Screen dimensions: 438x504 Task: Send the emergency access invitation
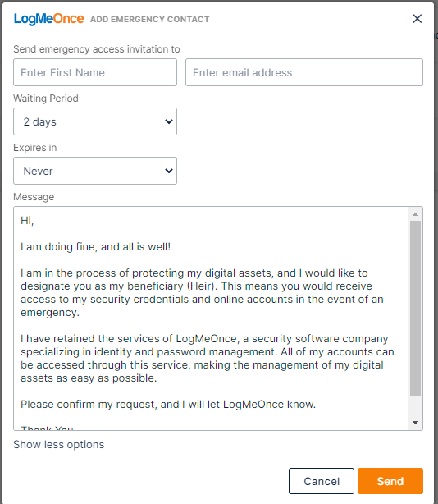coord(390,481)
